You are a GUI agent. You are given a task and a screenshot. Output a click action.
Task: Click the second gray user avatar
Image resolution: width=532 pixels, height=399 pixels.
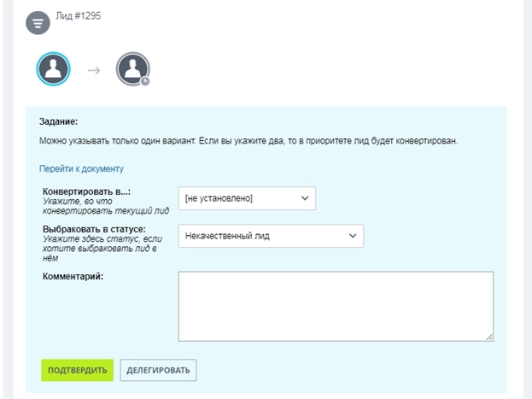pos(132,70)
